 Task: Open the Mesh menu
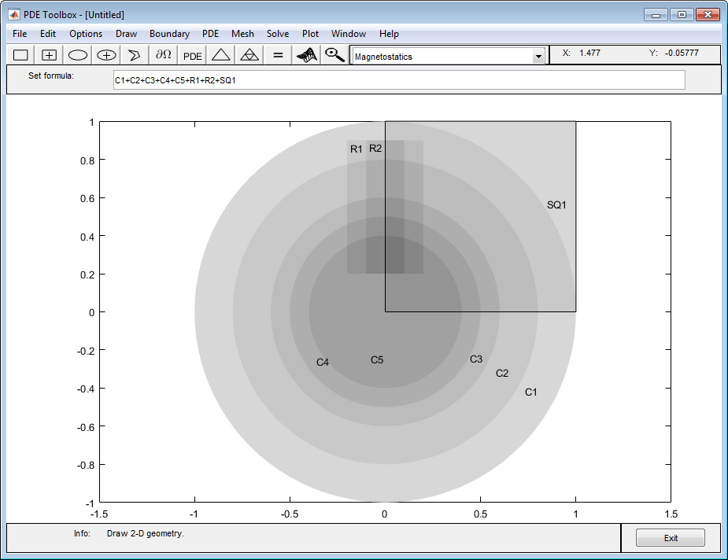[243, 34]
